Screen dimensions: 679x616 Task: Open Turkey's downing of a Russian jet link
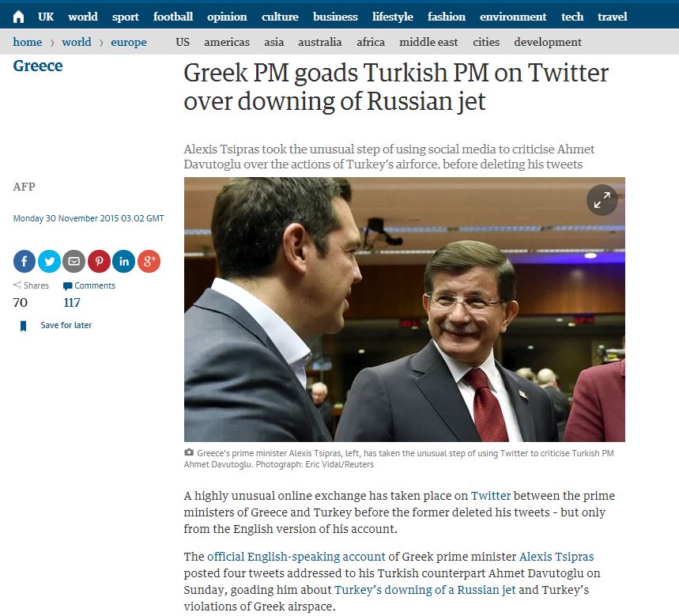[424, 590]
